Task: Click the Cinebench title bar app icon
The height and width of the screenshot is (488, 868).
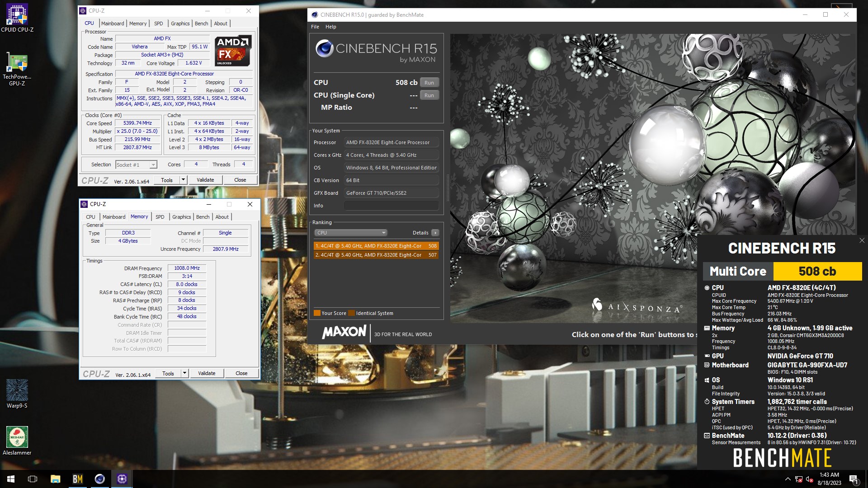Action: (315, 14)
